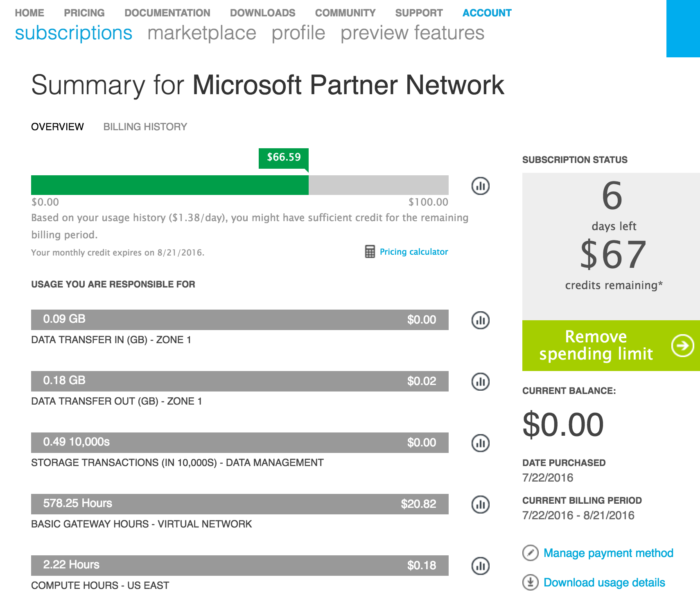Click Download usage details link

[x=604, y=582]
